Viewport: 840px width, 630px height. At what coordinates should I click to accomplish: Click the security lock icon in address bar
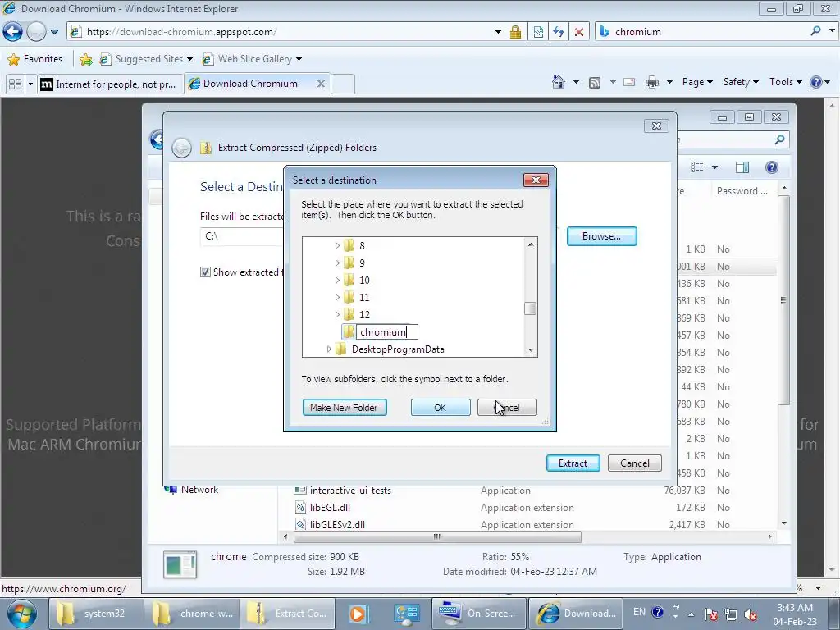(x=515, y=32)
